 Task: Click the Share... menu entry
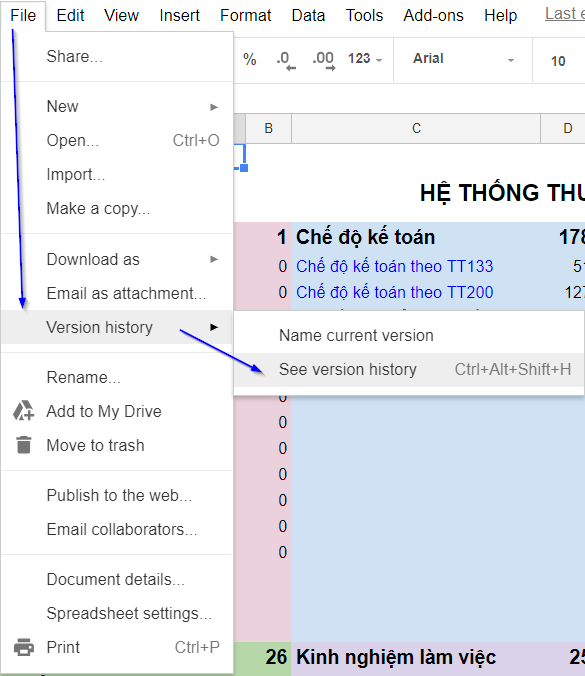(x=117, y=56)
